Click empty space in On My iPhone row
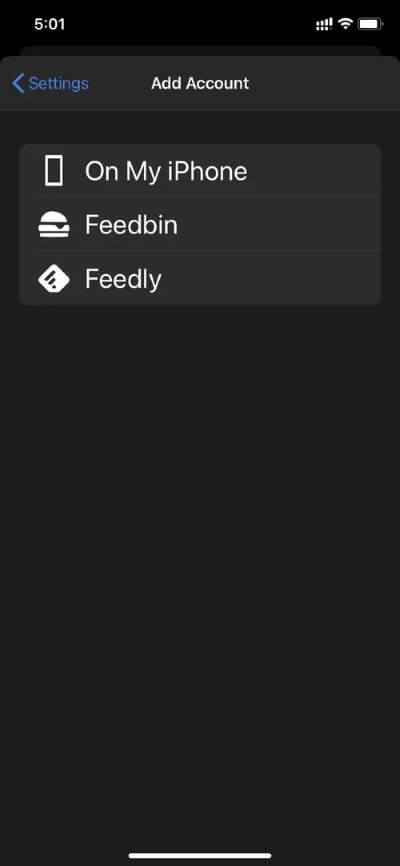The width and height of the screenshot is (400, 866). tap(315, 171)
